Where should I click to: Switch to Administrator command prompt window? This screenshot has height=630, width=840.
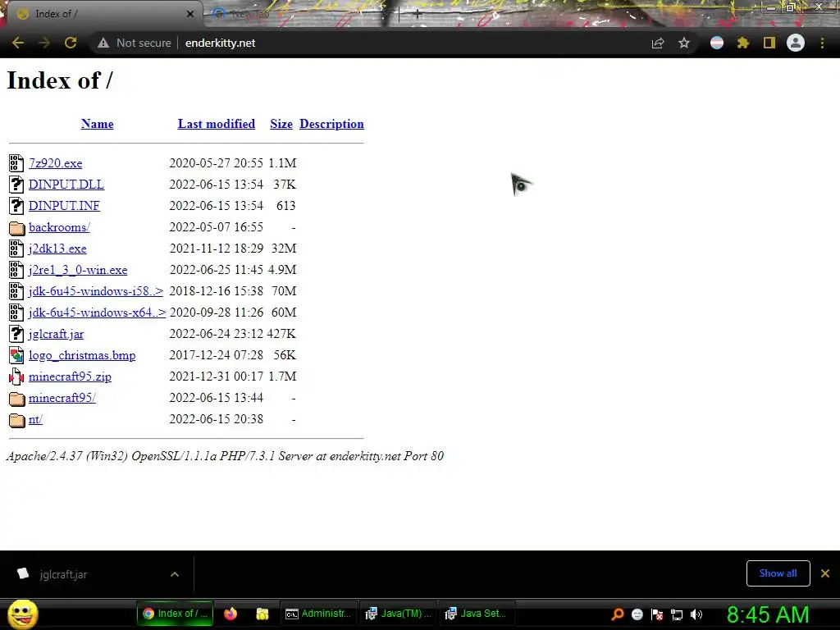pos(318,614)
